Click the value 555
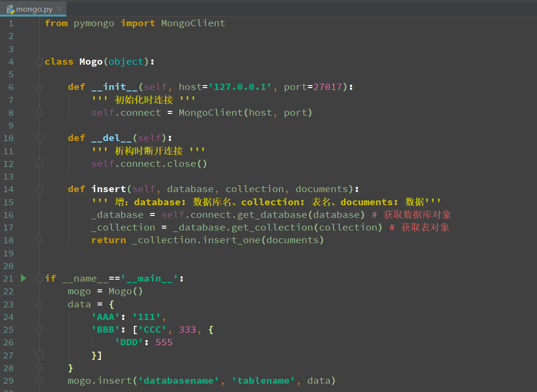Image resolution: width=537 pixels, height=392 pixels. [164, 342]
